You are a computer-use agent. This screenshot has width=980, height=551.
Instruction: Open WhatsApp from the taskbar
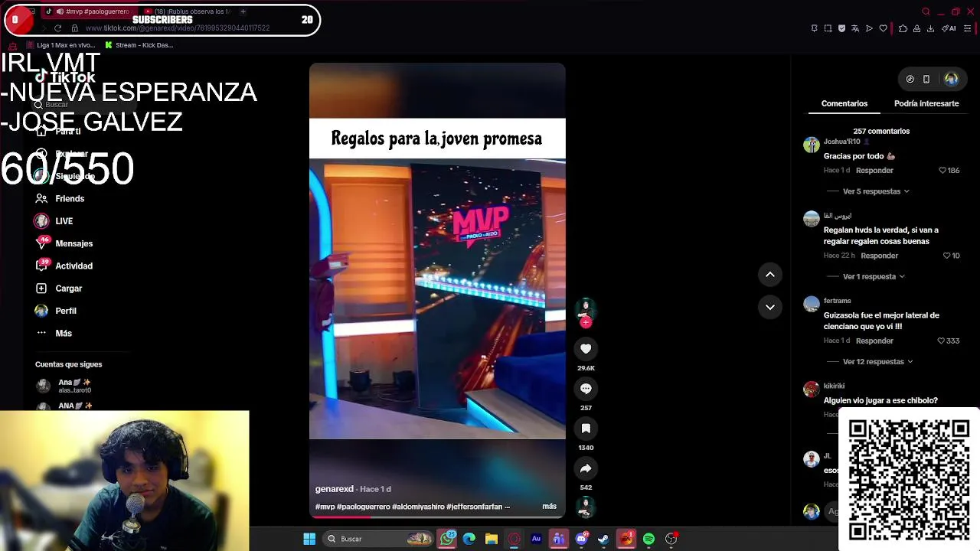coord(447,539)
